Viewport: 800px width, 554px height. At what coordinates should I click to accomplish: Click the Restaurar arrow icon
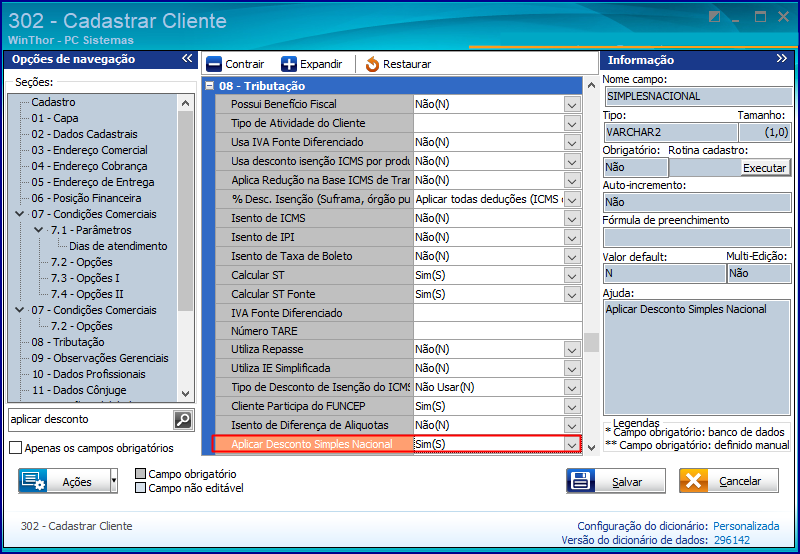point(372,64)
